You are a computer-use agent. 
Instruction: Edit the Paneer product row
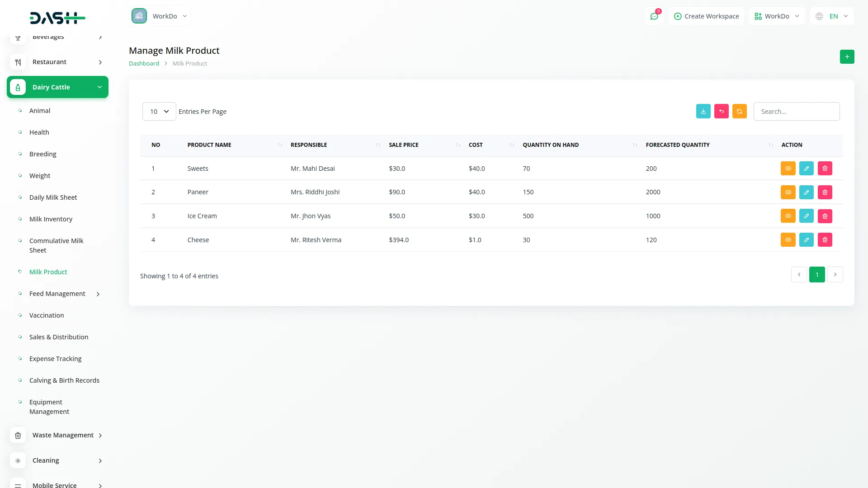click(x=806, y=192)
